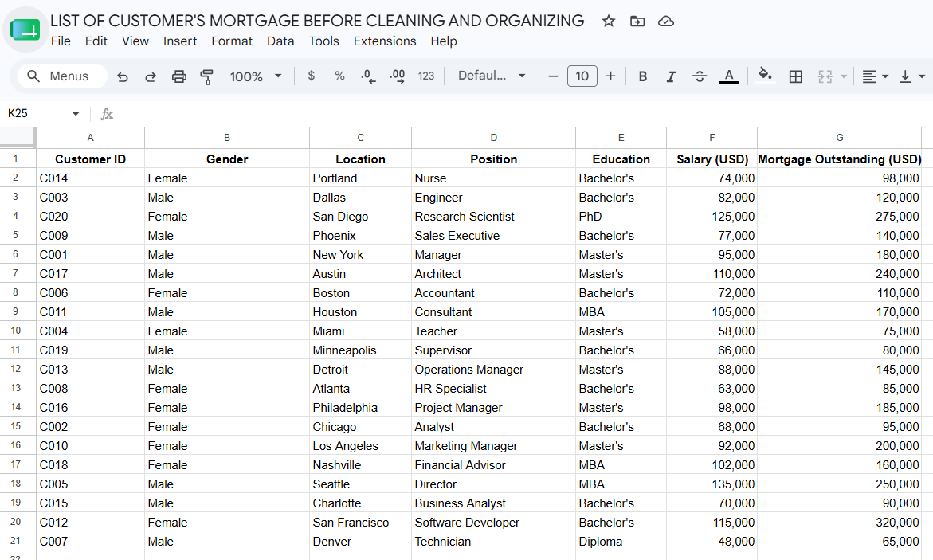Open the Data menu

pyautogui.click(x=280, y=41)
